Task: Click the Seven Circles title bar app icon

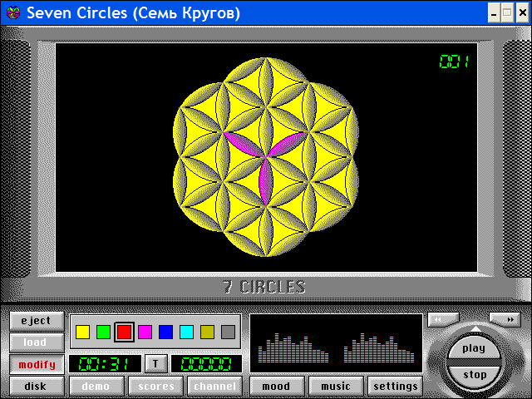Action: pos(13,13)
